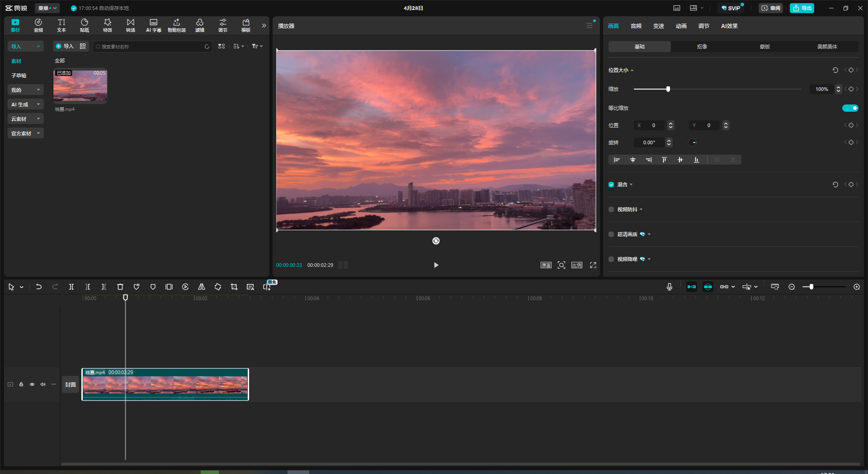Expand the 云素材 sidebar category

tap(26, 119)
